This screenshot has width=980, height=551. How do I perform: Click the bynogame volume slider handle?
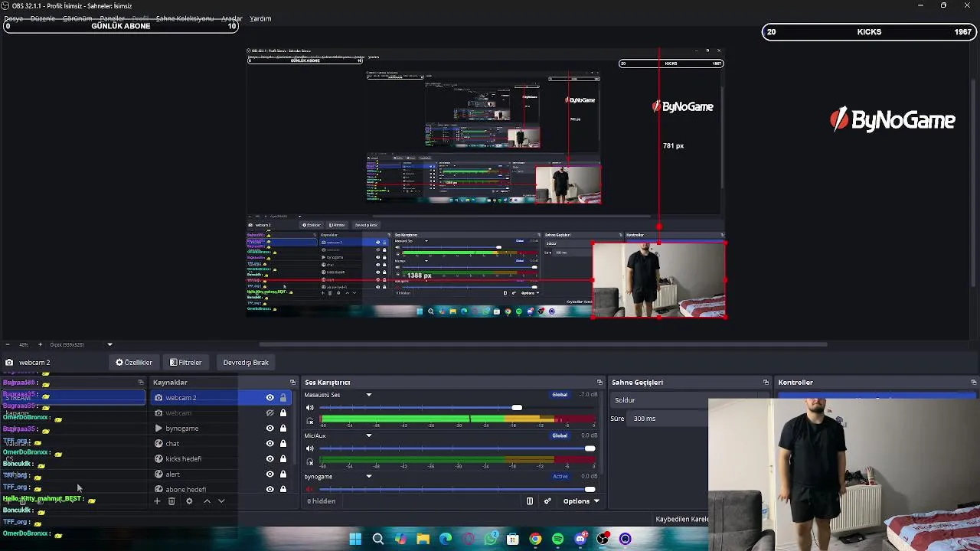click(590, 489)
